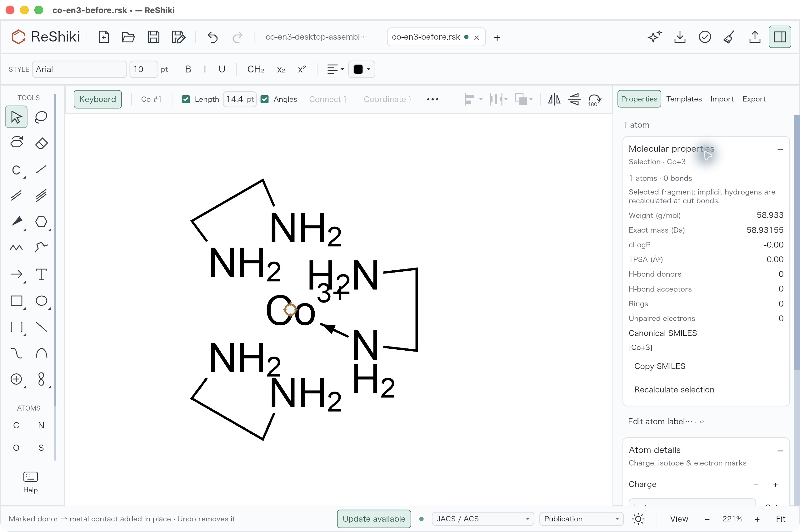800x532 pixels.
Task: Collapse the Atom details section
Action: [x=780, y=451]
